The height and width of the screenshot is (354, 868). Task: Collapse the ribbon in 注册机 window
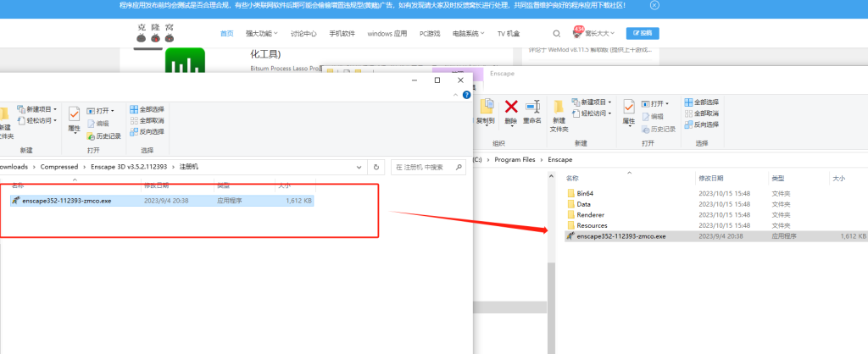click(455, 95)
